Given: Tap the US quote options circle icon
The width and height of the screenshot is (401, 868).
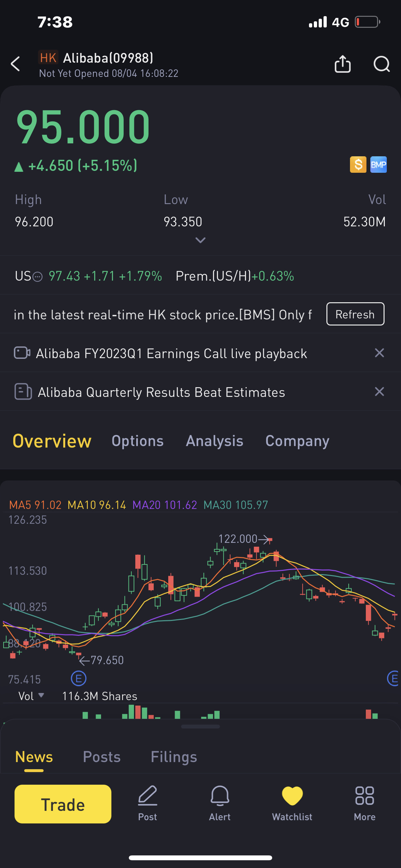Looking at the screenshot, I should pos(38,277).
